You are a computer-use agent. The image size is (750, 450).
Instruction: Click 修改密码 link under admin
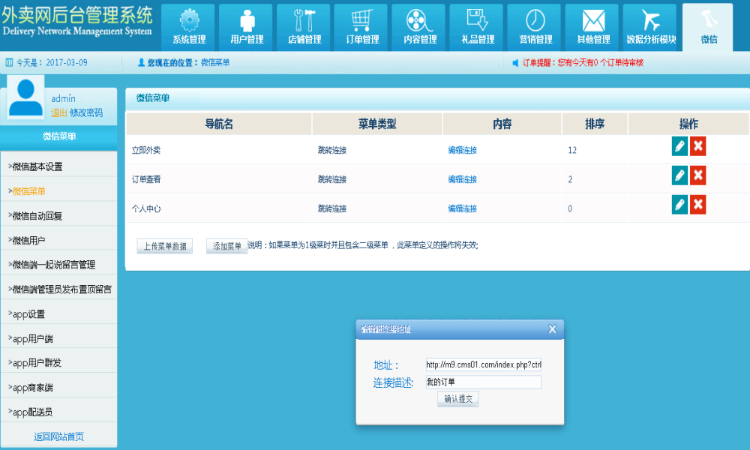(85, 113)
